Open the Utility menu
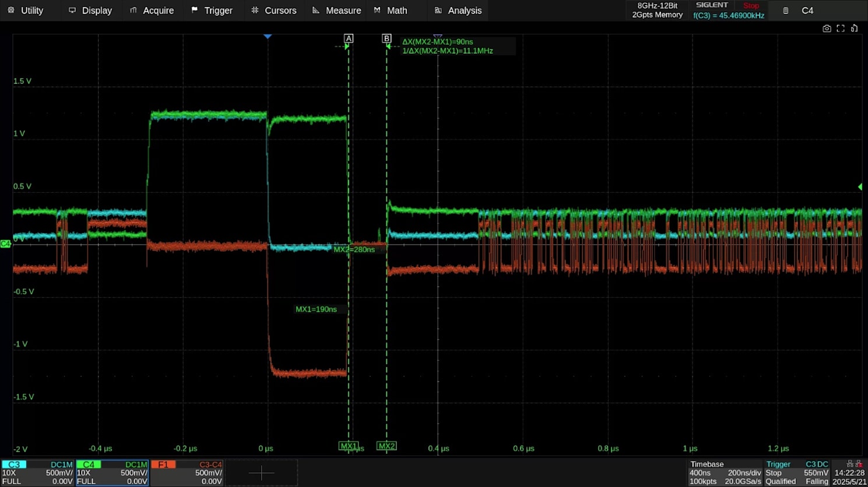Viewport: 868px width, 487px height. pyautogui.click(x=26, y=10)
